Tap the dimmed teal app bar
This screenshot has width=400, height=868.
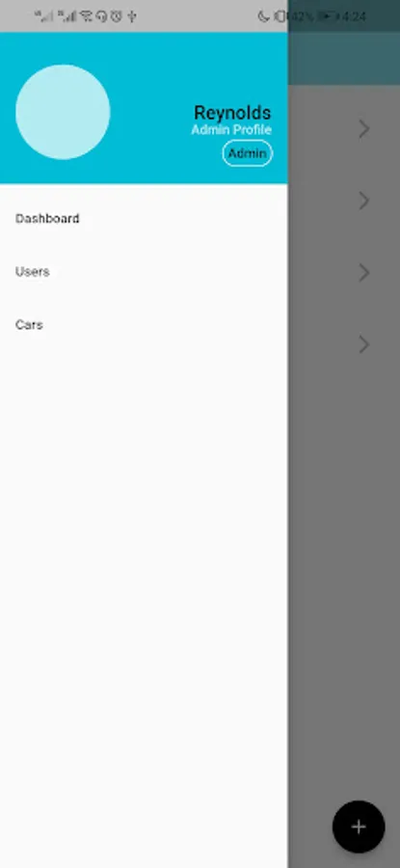(343, 58)
